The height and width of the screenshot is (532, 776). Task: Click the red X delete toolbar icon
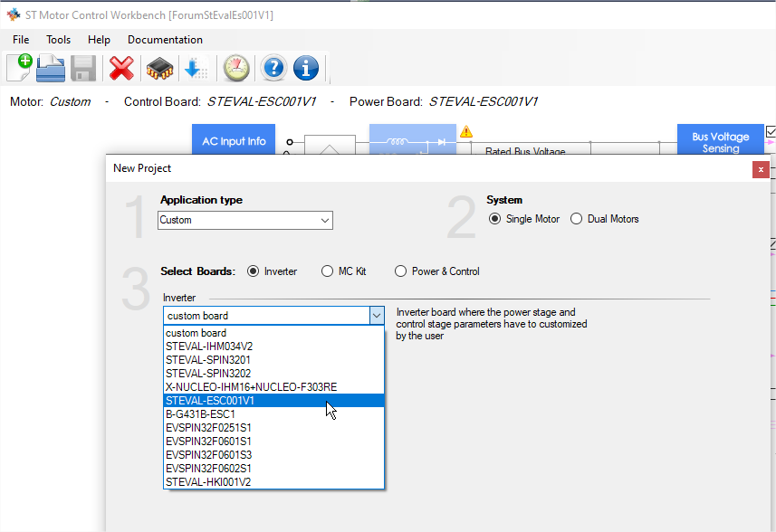click(121, 68)
